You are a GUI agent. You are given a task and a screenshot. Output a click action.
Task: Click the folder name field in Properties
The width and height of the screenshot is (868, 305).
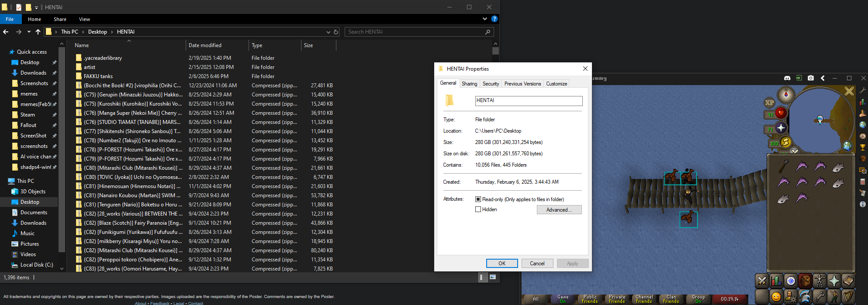point(529,101)
